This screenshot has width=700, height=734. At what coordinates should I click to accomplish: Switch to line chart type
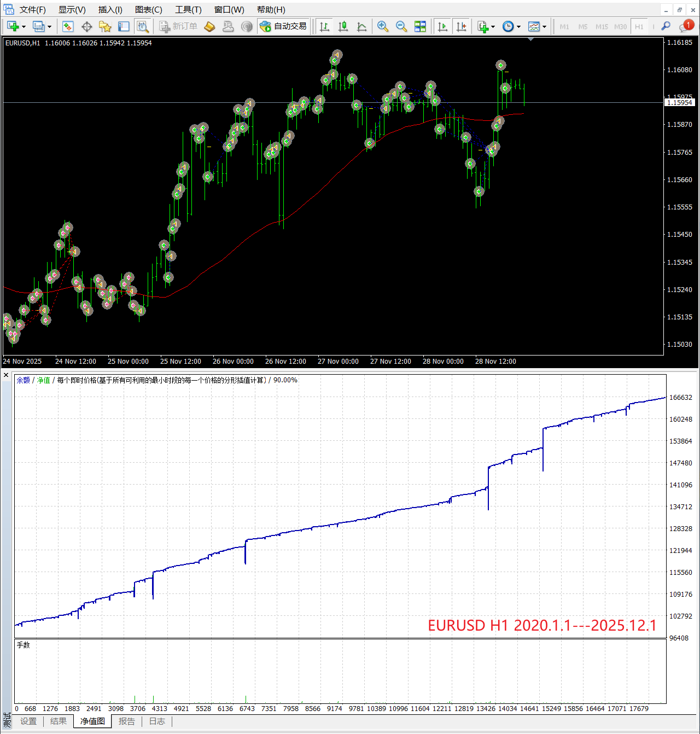[x=361, y=26]
